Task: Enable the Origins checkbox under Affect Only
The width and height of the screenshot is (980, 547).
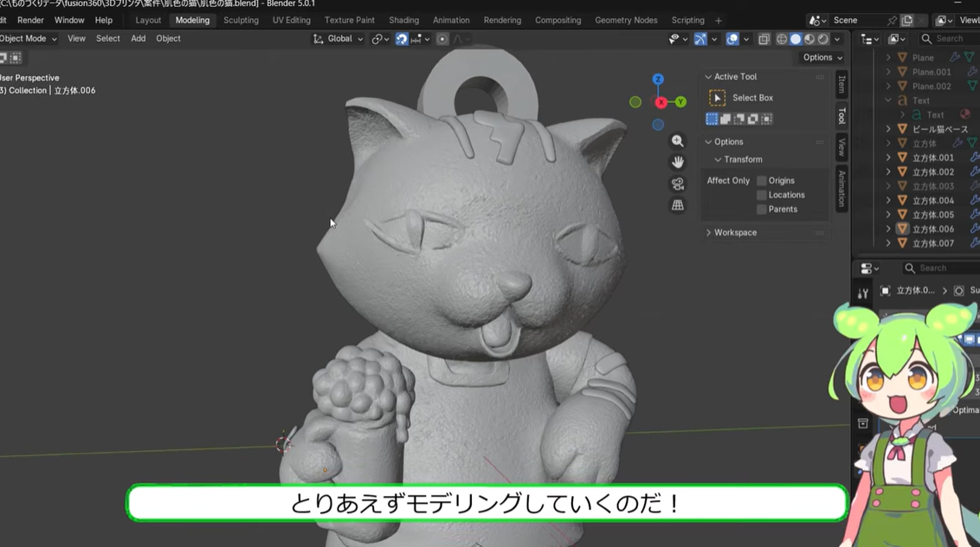Action: [x=763, y=180]
